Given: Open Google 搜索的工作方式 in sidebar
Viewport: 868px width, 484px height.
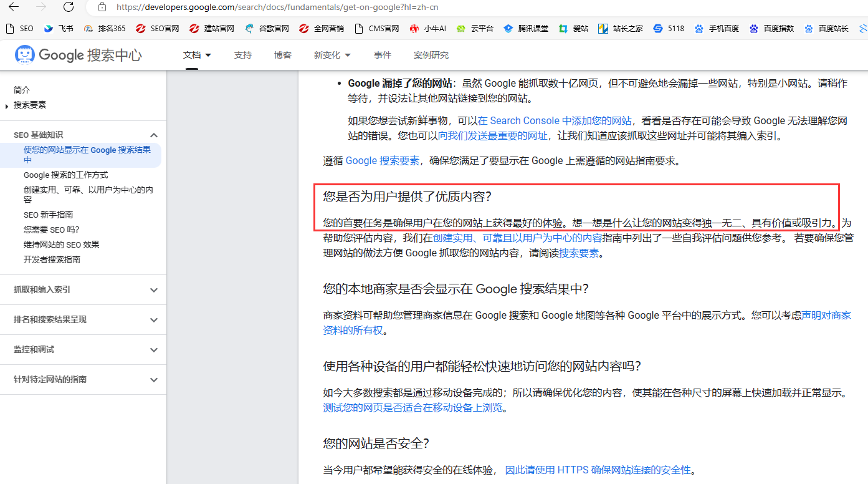Looking at the screenshot, I should 65,175.
